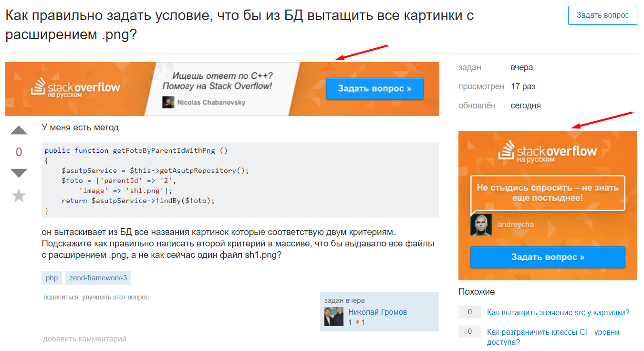
Task: Click the code line with findBy($foto)
Action: [x=138, y=201]
